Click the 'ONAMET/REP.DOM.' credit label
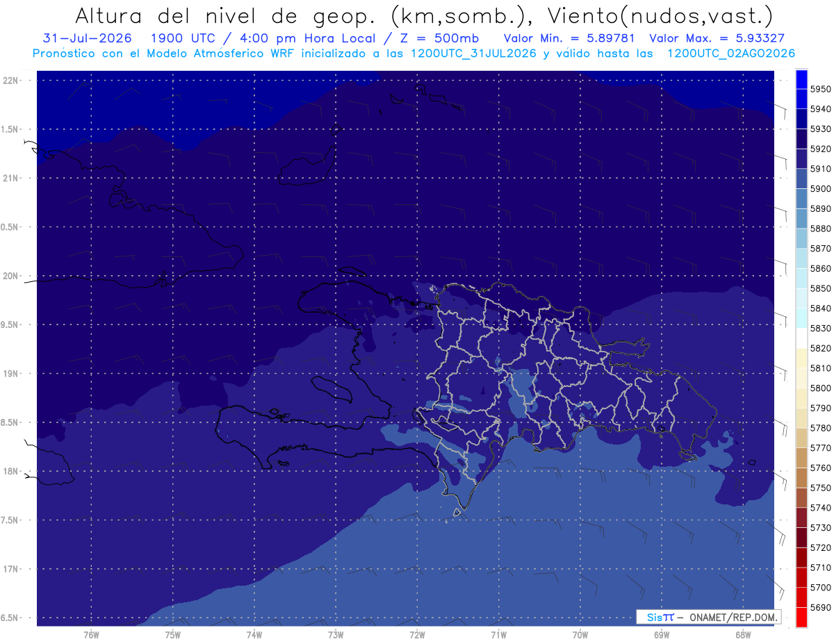 click(732, 617)
